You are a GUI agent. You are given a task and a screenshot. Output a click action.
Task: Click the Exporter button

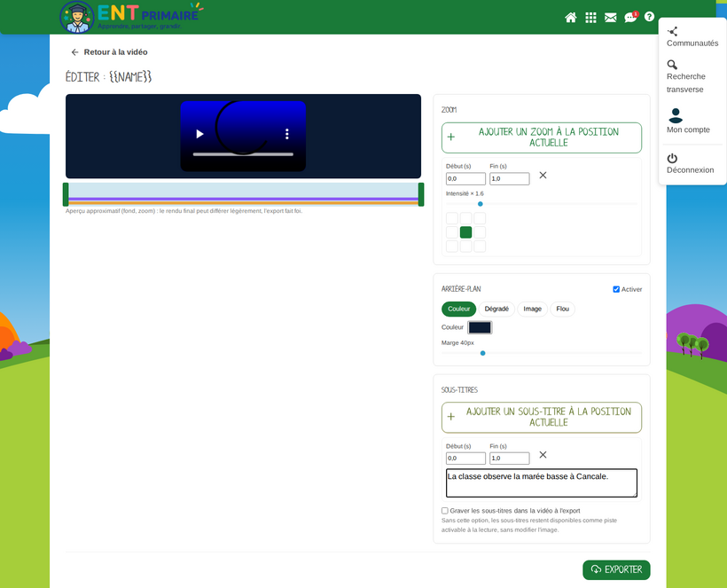click(616, 570)
